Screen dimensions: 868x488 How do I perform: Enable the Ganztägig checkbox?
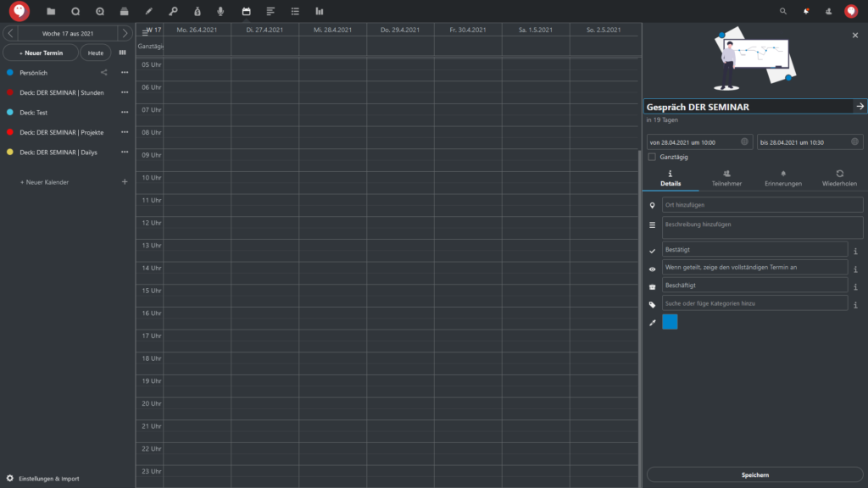[x=652, y=157]
